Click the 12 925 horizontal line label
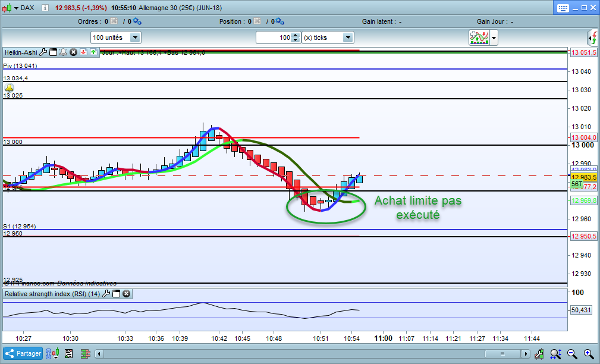The height and width of the screenshot is (364, 600). (13, 280)
